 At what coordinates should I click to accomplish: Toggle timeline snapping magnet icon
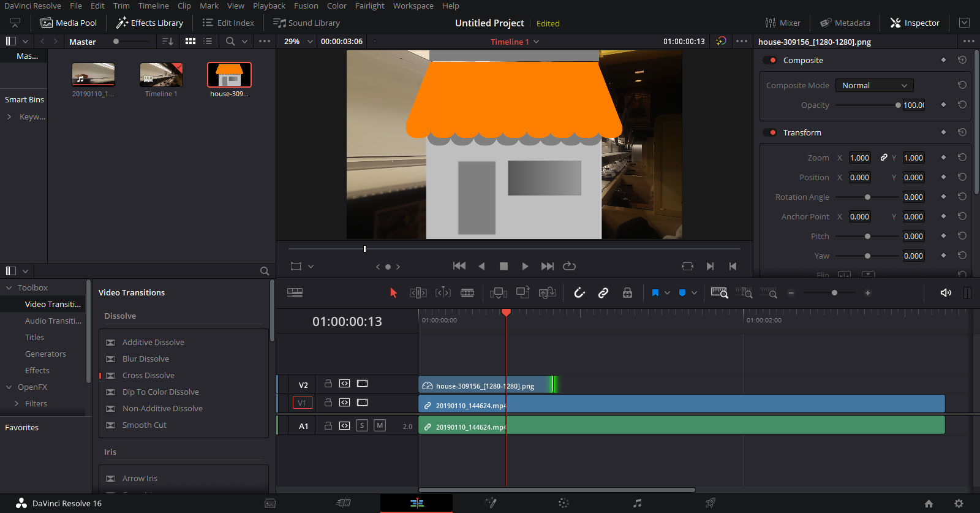click(579, 293)
